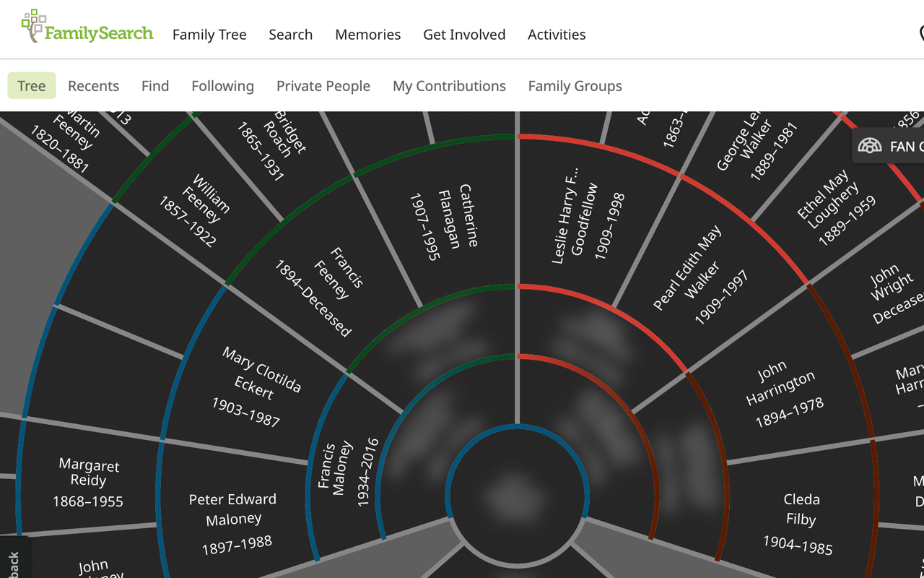Open the Activities menu
The height and width of the screenshot is (578, 924).
[557, 35]
